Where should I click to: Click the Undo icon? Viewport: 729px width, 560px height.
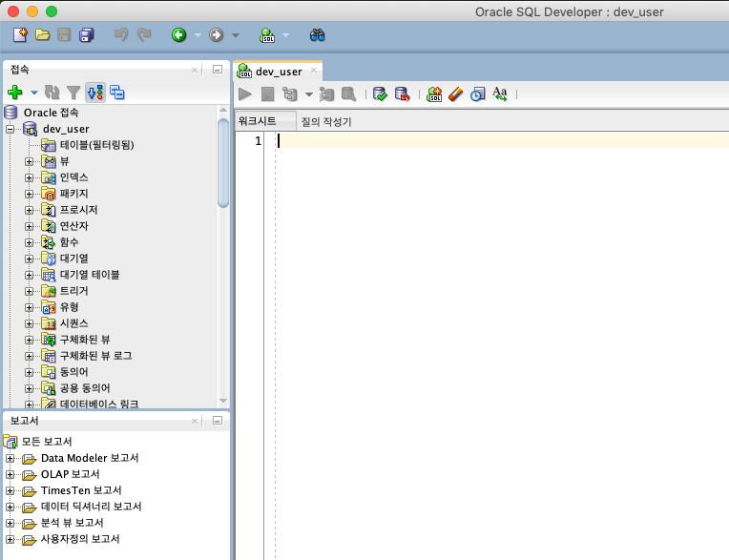(x=121, y=35)
